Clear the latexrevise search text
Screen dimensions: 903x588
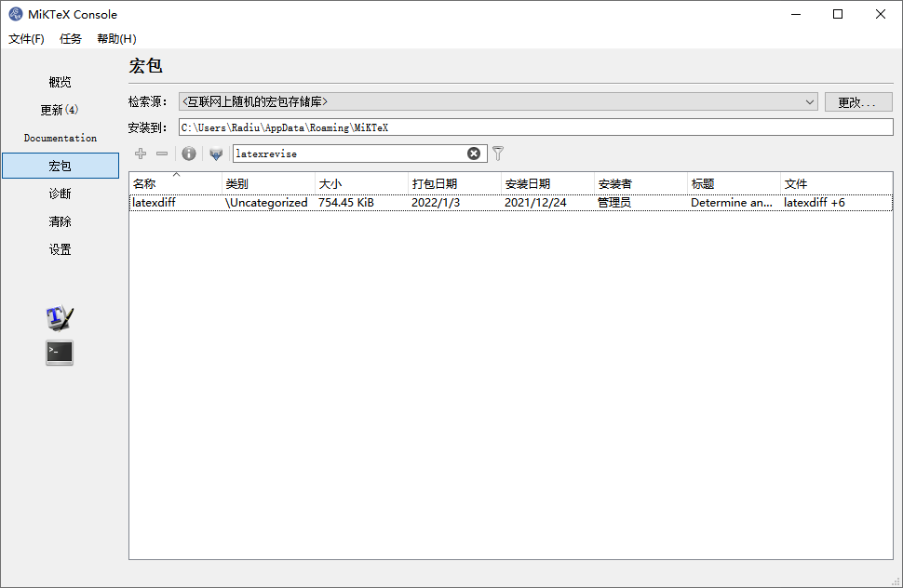(x=474, y=154)
